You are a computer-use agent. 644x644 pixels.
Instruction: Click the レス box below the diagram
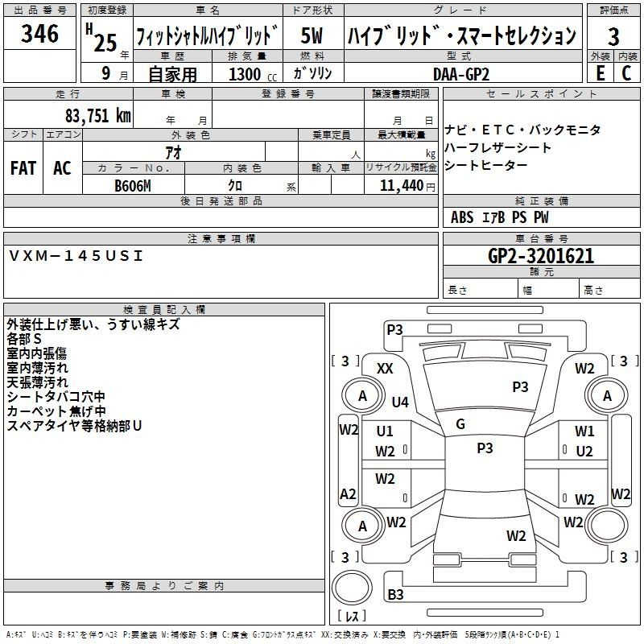tap(351, 617)
